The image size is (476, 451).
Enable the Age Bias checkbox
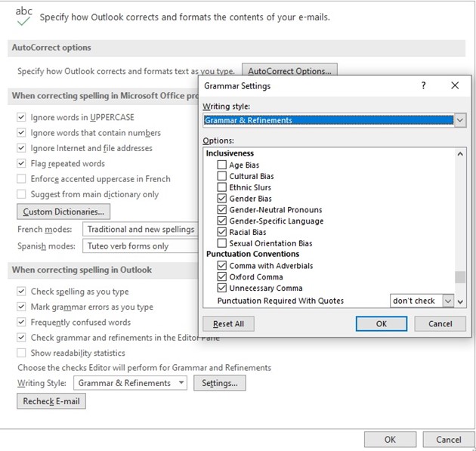[222, 165]
